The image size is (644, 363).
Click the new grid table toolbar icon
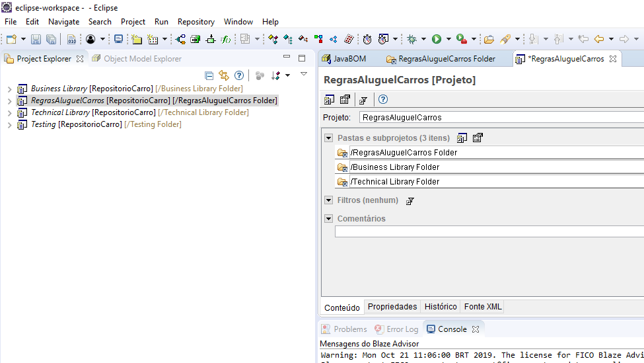click(153, 39)
